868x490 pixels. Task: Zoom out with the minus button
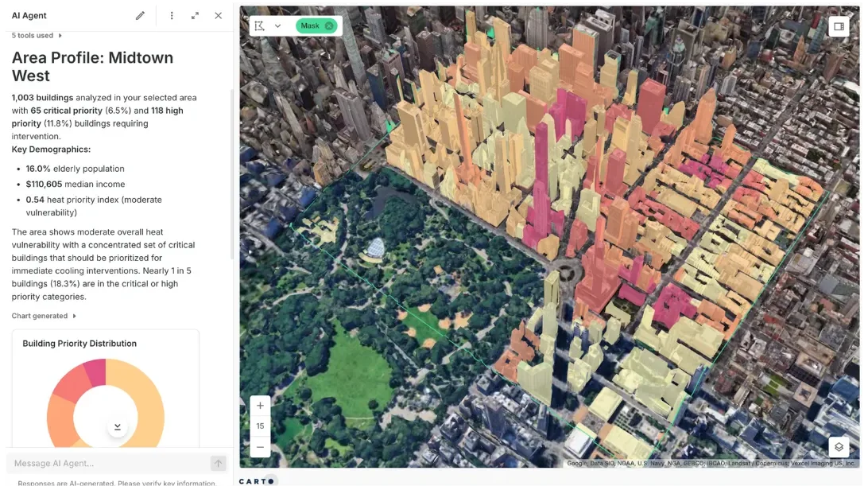point(260,447)
